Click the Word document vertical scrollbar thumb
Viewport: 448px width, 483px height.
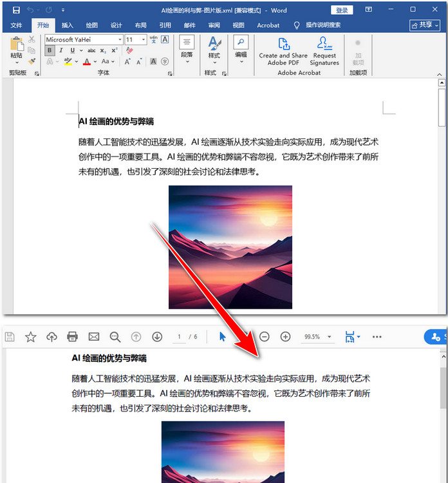[x=442, y=108]
